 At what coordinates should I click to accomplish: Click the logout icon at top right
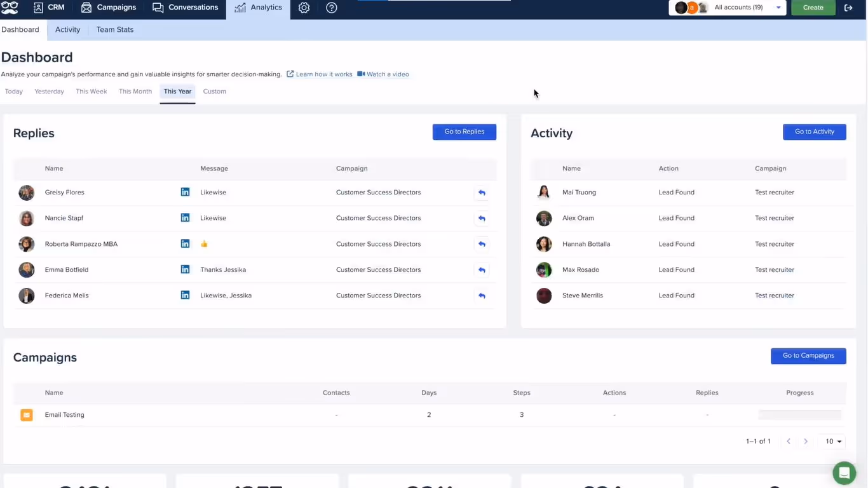click(x=848, y=8)
